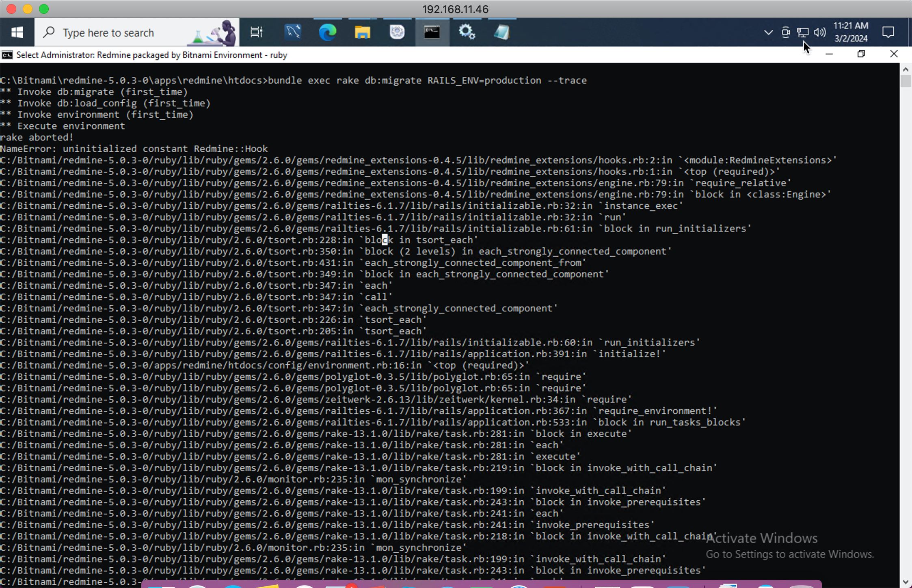This screenshot has width=912, height=588.
Task: Open Microsoft Edge from the taskbar
Action: coord(328,32)
